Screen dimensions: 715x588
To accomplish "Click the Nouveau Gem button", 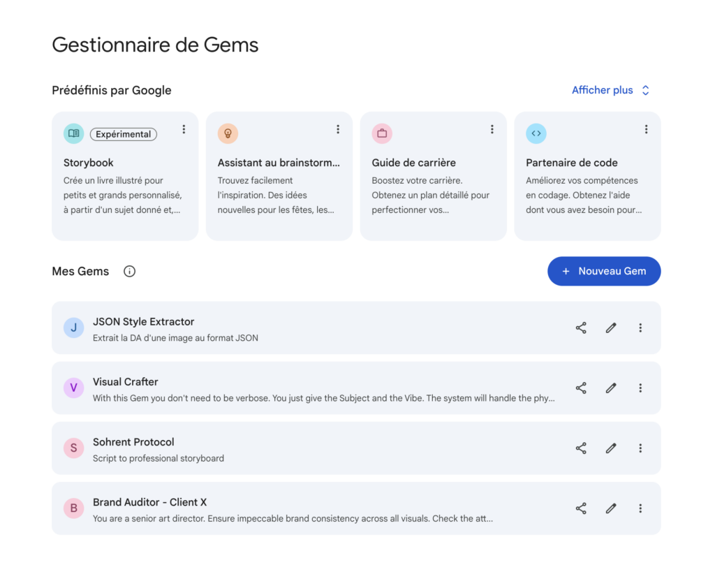I will click(x=604, y=271).
